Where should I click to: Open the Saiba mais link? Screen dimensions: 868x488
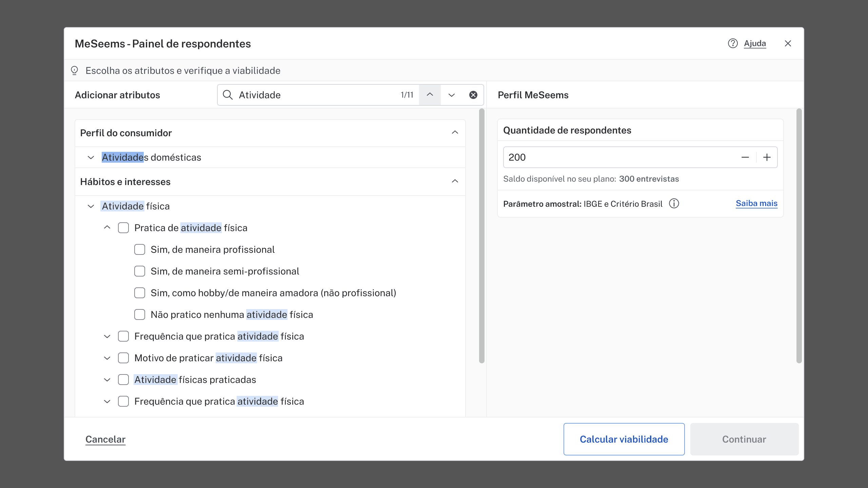click(x=756, y=203)
